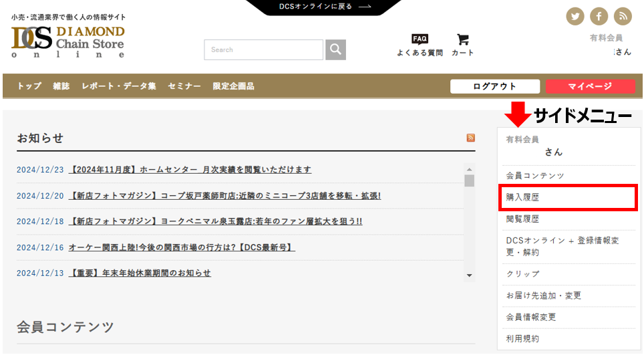Click DCSオンラインに戻る at top
Image resolution: width=644 pixels, height=357 pixels.
pyautogui.click(x=324, y=7)
